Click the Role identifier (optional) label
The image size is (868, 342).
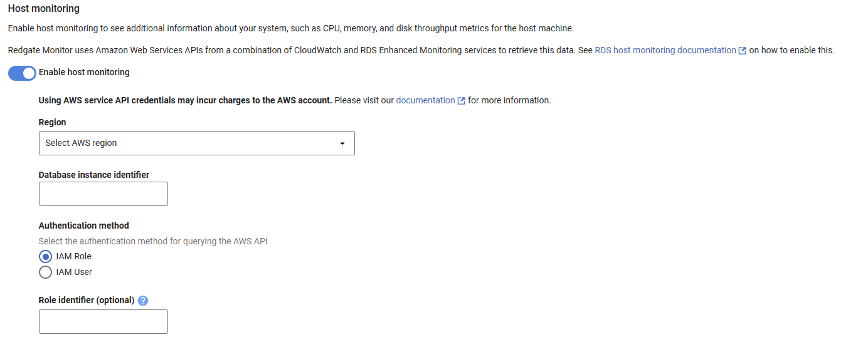point(87,301)
